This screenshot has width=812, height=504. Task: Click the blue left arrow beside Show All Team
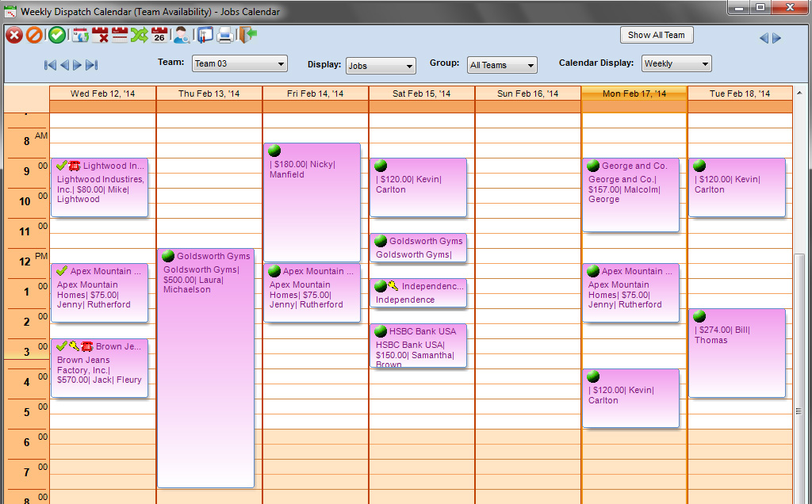click(764, 38)
